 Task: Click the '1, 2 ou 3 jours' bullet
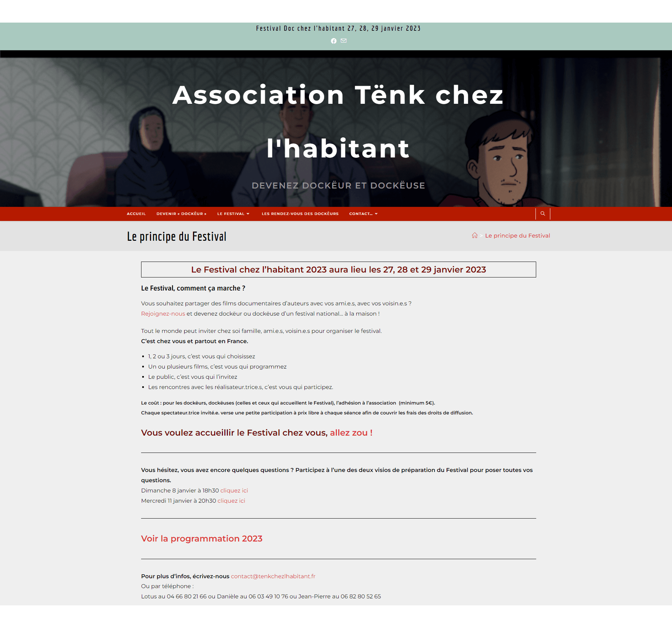(x=201, y=356)
